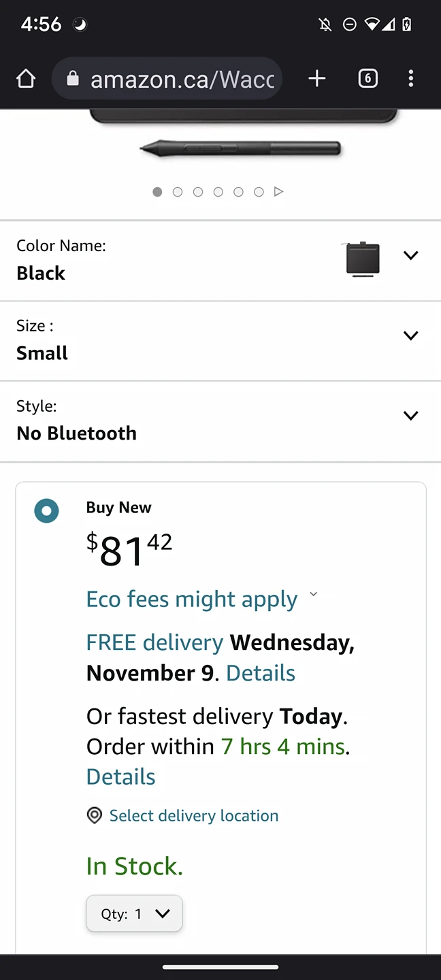Tap the browser home icon
441x980 pixels.
(x=26, y=79)
